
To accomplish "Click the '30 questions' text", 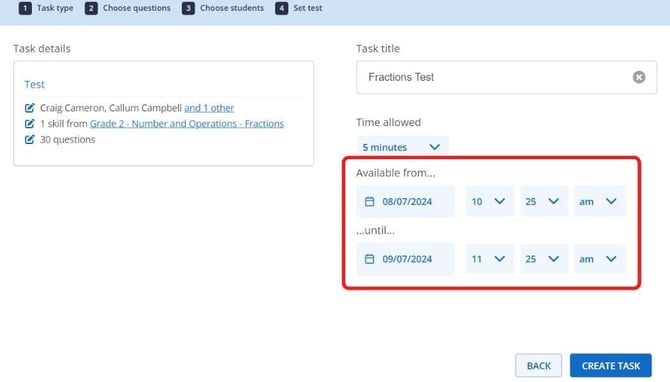I will tap(68, 139).
